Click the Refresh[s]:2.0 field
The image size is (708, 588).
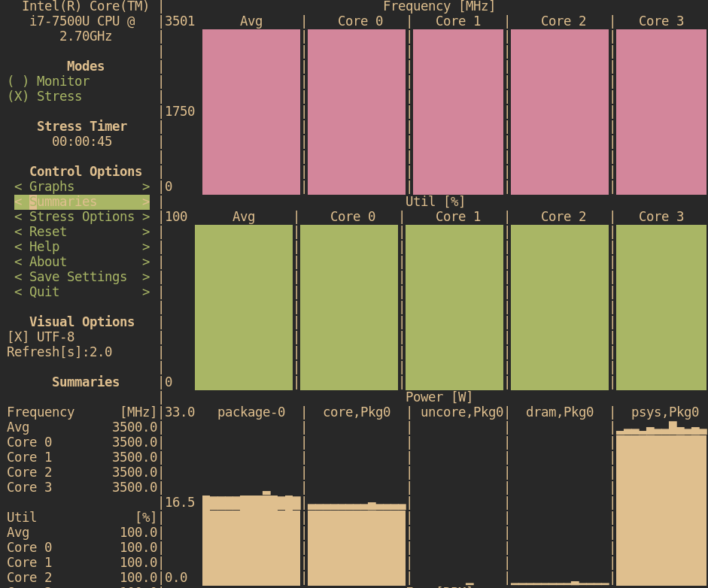coord(59,352)
